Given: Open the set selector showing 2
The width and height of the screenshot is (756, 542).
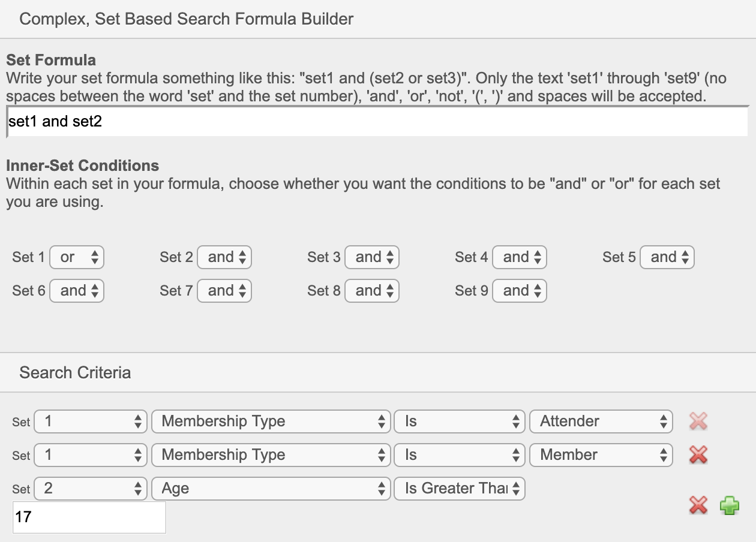Looking at the screenshot, I should (x=90, y=489).
